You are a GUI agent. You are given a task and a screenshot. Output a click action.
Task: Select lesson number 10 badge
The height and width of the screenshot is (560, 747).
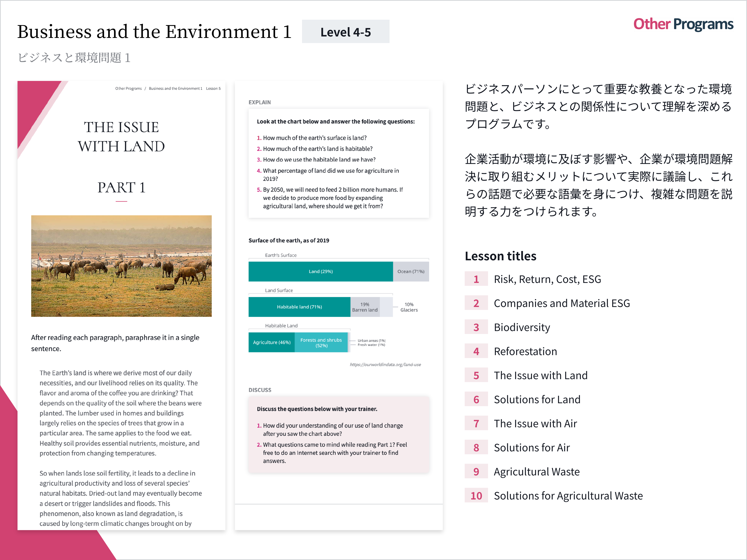click(x=476, y=495)
